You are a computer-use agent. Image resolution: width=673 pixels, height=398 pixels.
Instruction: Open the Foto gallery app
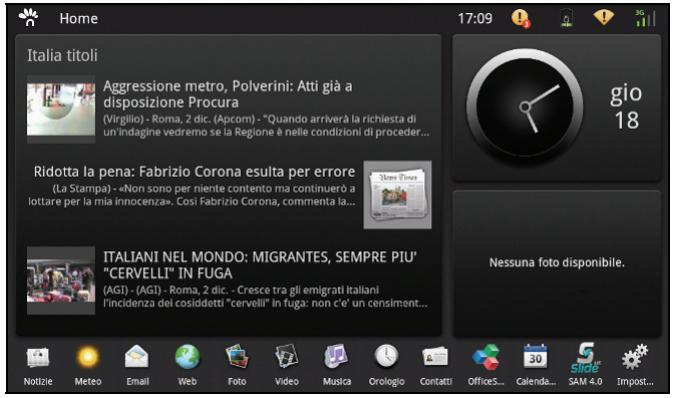(237, 365)
